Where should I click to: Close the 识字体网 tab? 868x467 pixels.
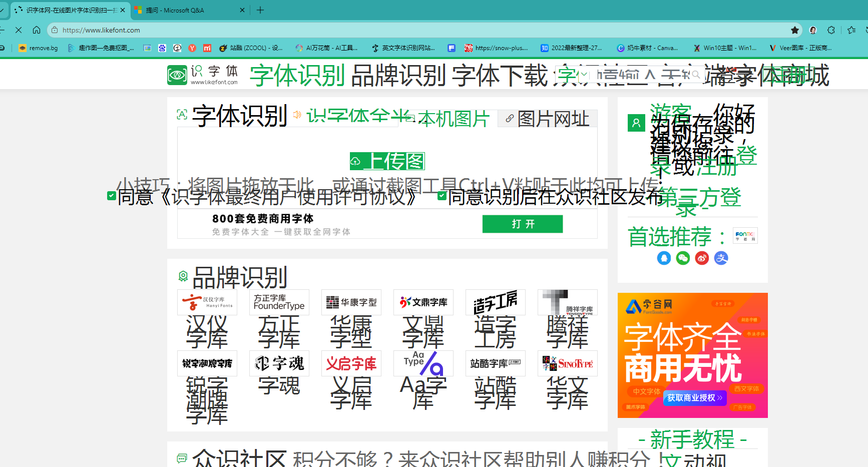(x=123, y=10)
